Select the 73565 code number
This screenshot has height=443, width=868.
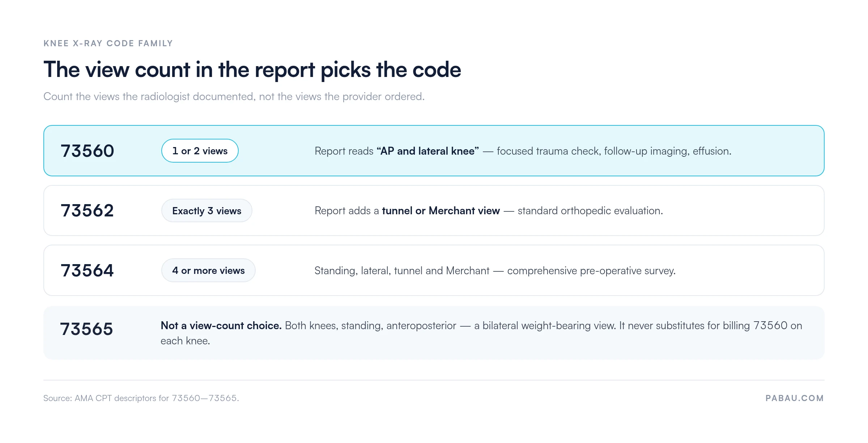point(86,329)
